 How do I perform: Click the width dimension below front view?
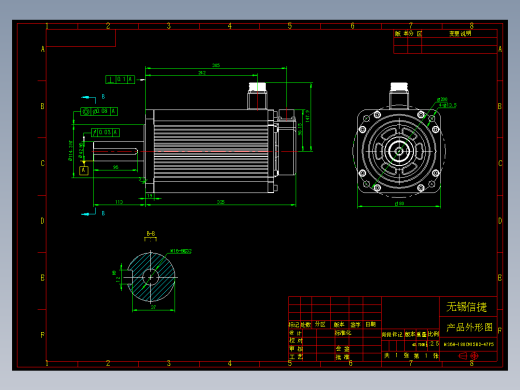(x=399, y=203)
